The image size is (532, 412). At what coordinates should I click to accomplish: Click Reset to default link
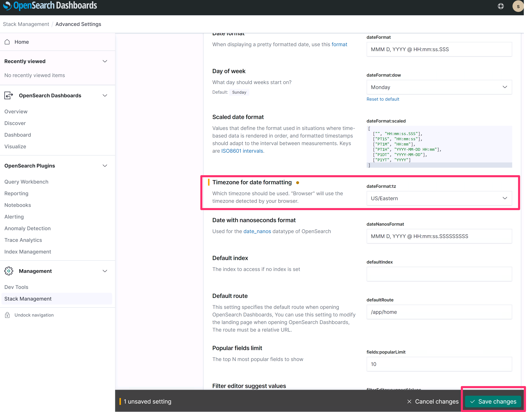point(383,99)
